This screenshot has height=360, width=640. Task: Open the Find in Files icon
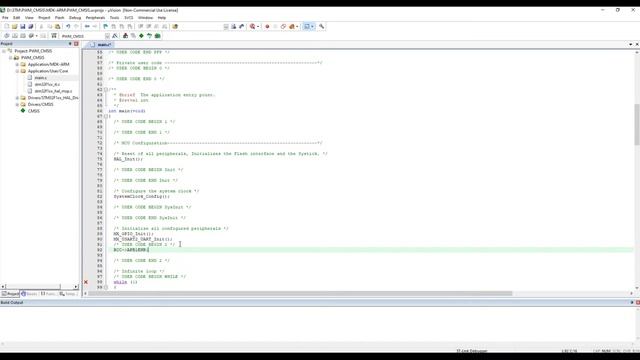point(175,27)
